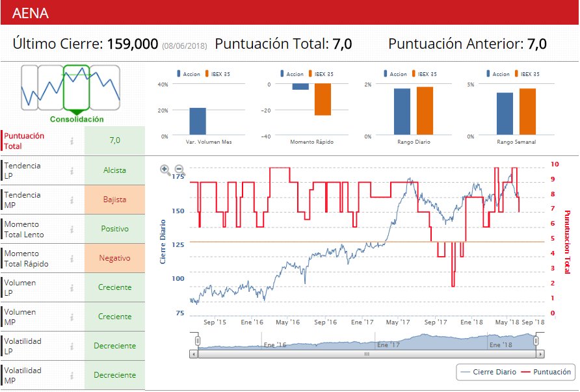The height and width of the screenshot is (392, 580).
Task: Toggle Accion legend in Var. Volumen Mes chart
Action: click(189, 74)
